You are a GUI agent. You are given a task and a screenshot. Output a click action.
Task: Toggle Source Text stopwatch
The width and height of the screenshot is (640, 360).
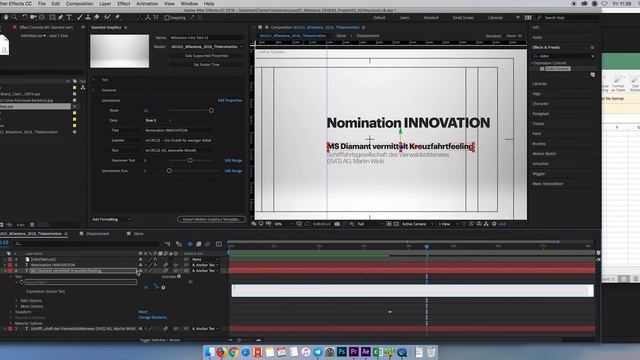point(22,282)
